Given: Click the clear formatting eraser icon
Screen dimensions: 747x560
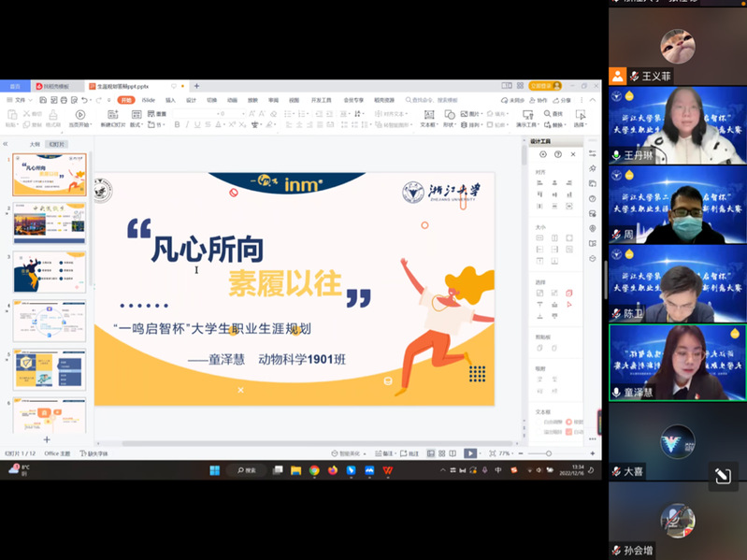Looking at the screenshot, I should tap(273, 114).
